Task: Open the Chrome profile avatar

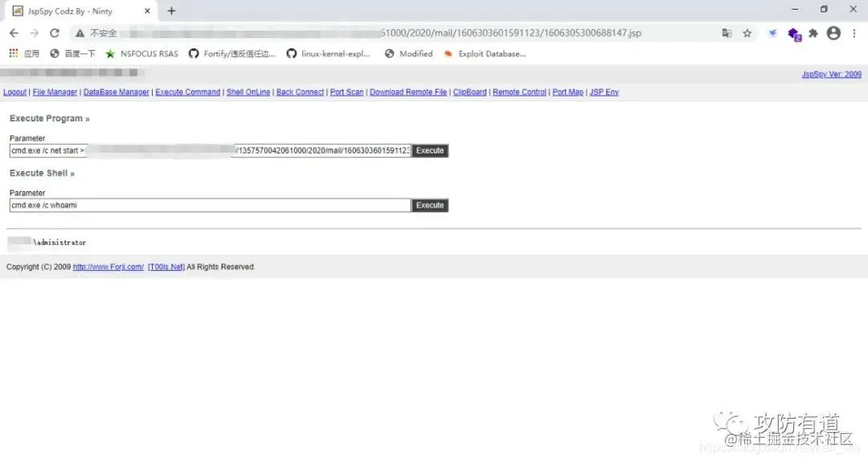Action: (x=833, y=33)
